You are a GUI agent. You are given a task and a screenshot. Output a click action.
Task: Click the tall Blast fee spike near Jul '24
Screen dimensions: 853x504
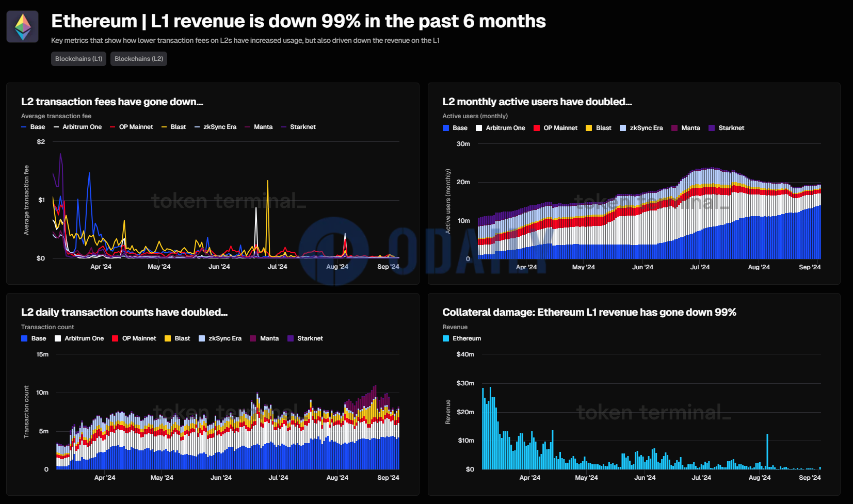point(267,217)
